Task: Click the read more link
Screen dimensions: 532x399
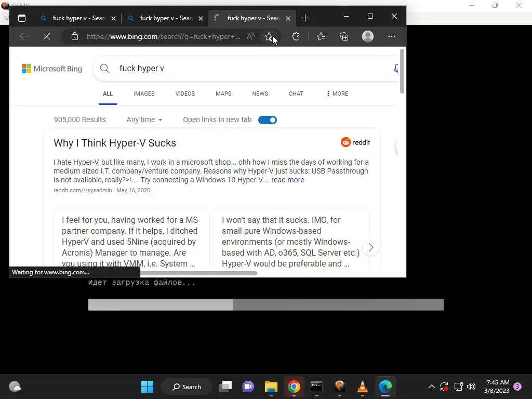Action: [x=287, y=180]
